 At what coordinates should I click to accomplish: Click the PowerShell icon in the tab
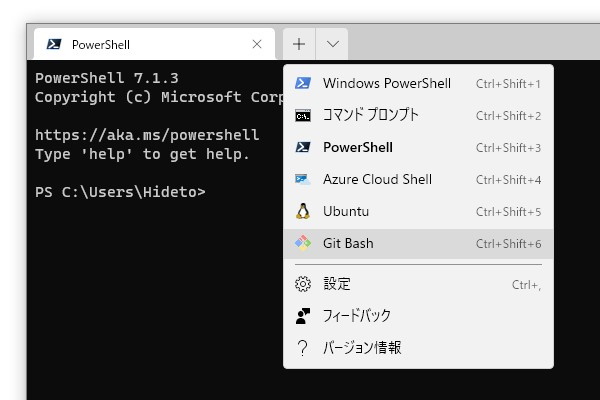click(54, 44)
